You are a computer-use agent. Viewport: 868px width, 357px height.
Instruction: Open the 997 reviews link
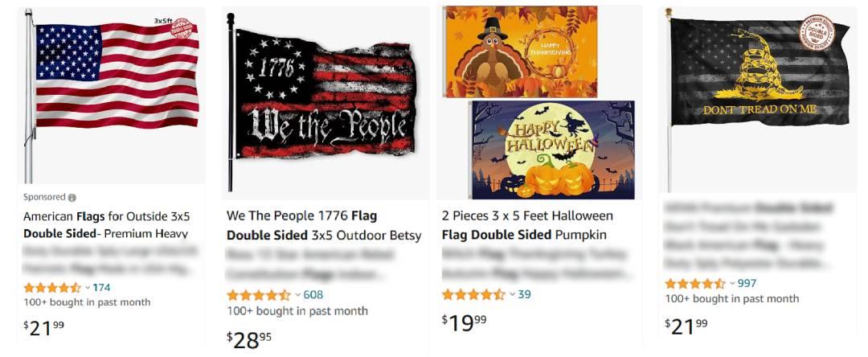click(747, 284)
